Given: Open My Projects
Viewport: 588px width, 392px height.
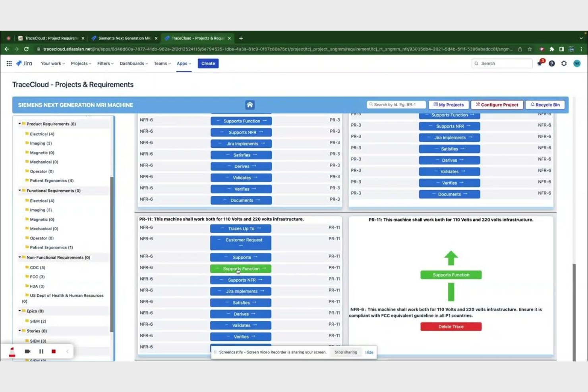Looking at the screenshot, I should click(x=449, y=105).
